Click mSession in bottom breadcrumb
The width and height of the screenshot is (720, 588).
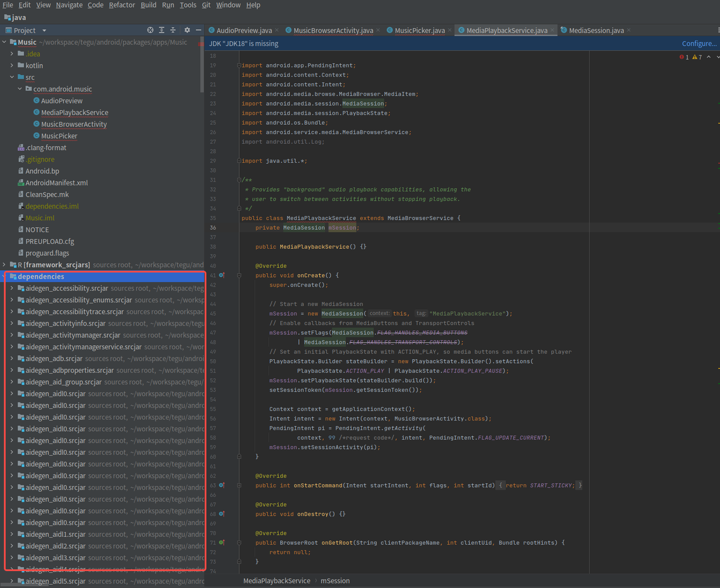click(x=335, y=581)
